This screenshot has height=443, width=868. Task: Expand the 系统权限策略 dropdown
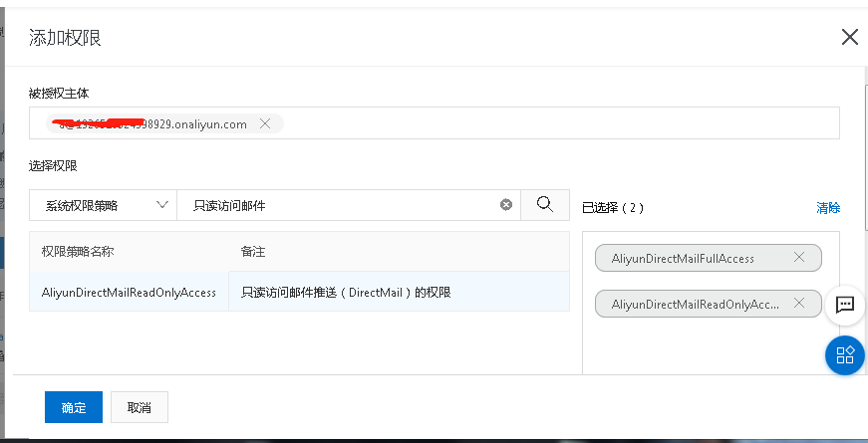coord(103,205)
